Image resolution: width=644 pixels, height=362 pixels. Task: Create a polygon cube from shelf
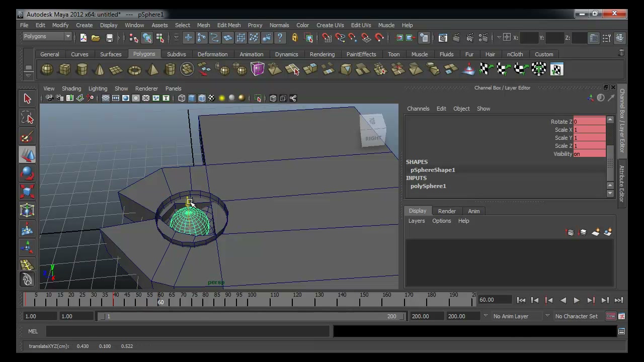(64, 69)
